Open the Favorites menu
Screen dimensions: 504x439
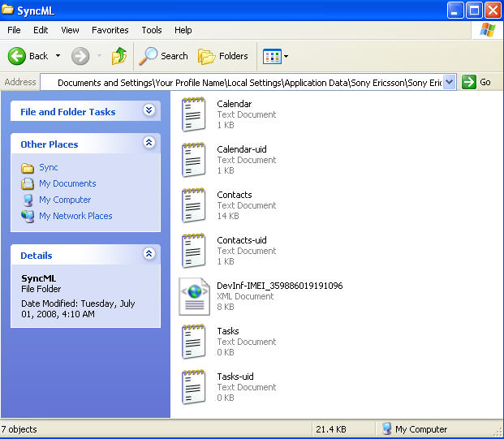tap(110, 30)
